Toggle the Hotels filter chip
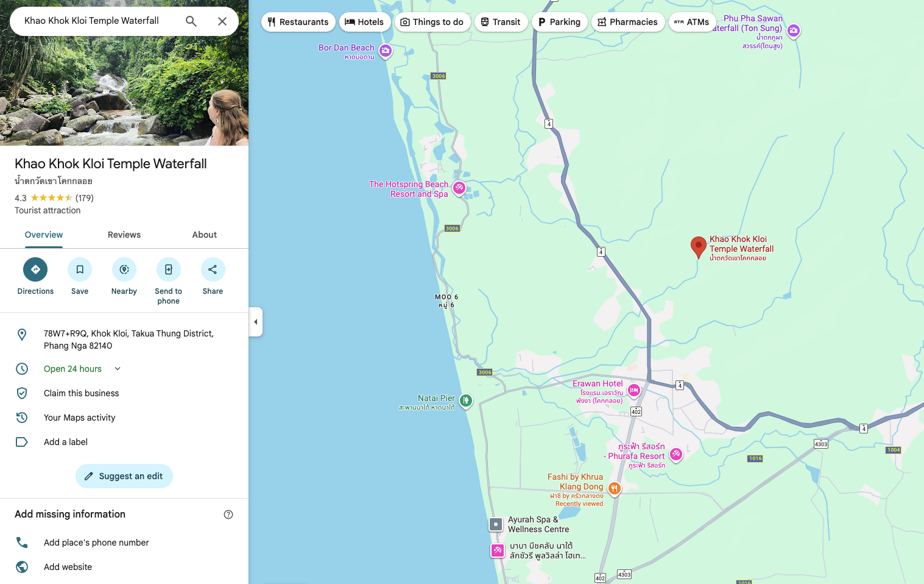This screenshot has width=924, height=584. point(365,22)
